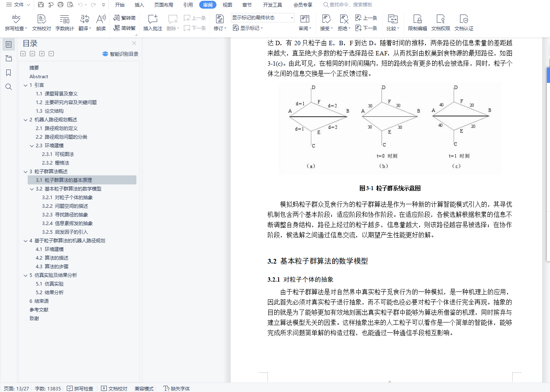Viewport: 550px width, 392px height.
Task: Start 朗读 read aloud tool
Action: click(101, 22)
